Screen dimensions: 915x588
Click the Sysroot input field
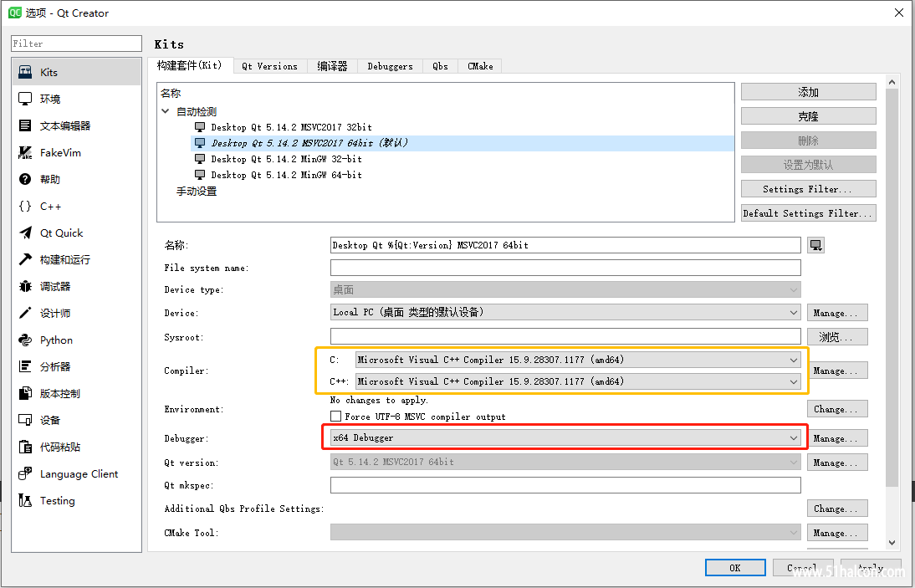pos(565,336)
